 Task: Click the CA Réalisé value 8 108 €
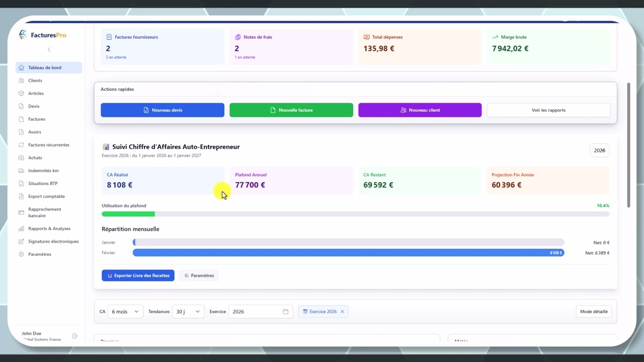[x=120, y=185]
